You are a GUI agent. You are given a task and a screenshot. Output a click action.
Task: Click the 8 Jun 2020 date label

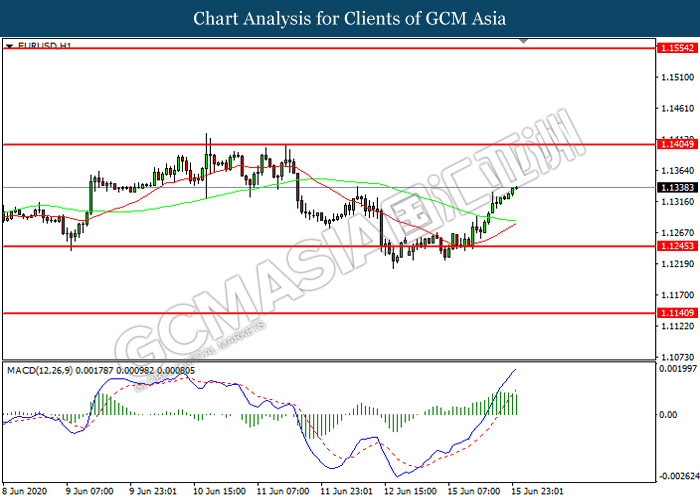pos(24,492)
